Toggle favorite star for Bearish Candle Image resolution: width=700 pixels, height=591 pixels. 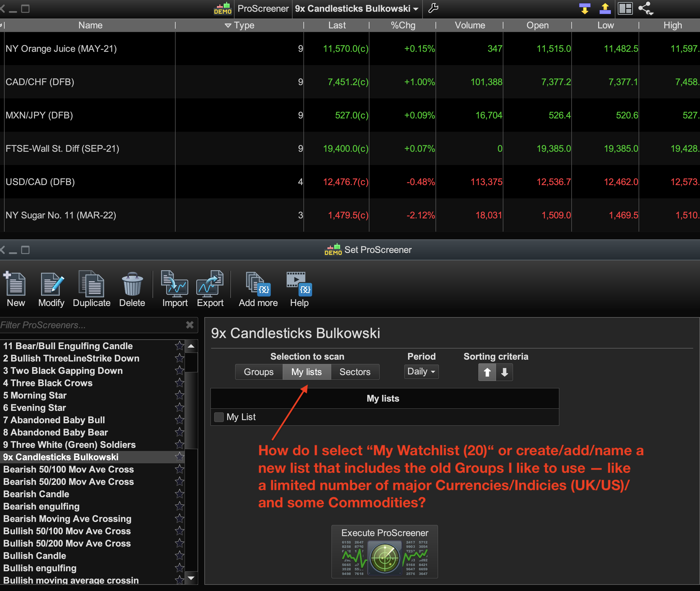(180, 494)
